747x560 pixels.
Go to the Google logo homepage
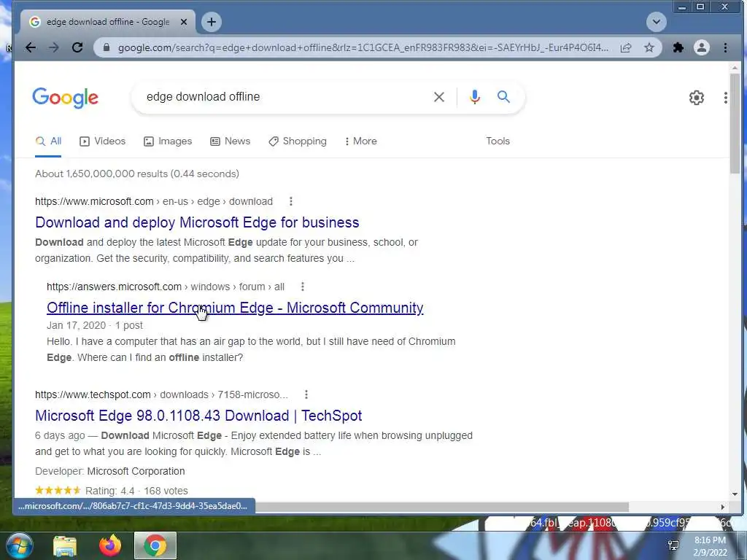coord(65,98)
